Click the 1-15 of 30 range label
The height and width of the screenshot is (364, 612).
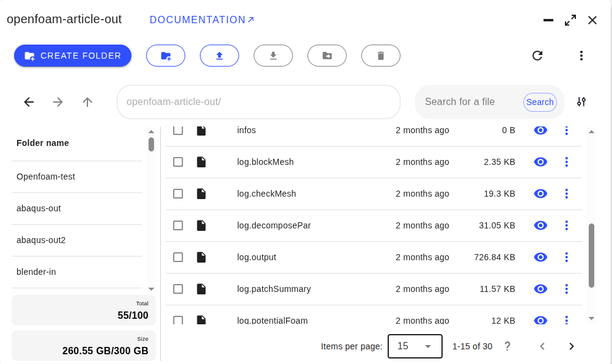[472, 346]
